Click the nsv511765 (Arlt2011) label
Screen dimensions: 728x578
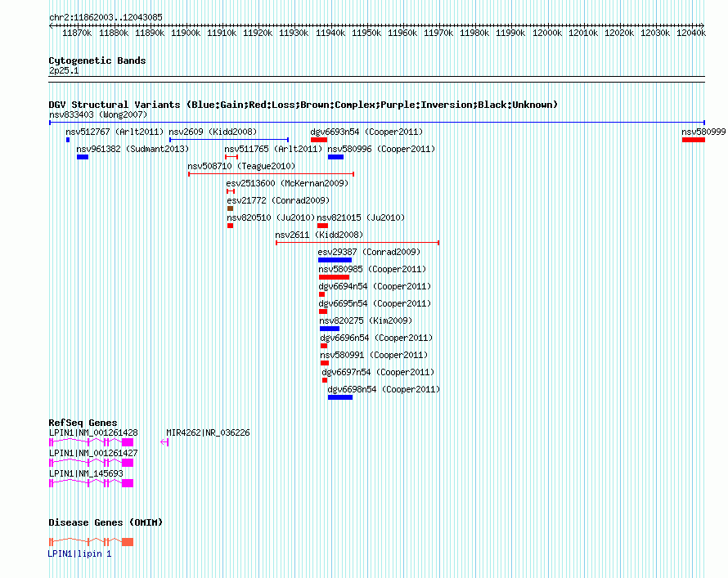[x=273, y=149]
